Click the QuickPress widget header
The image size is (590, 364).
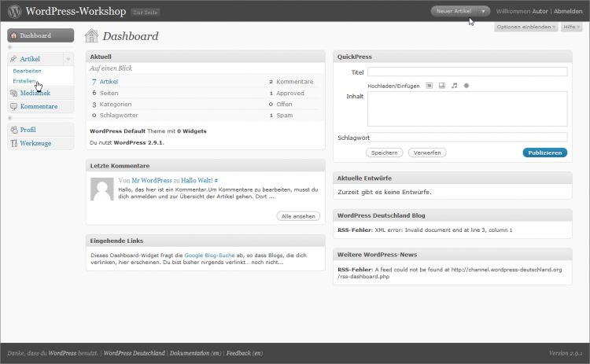452,57
